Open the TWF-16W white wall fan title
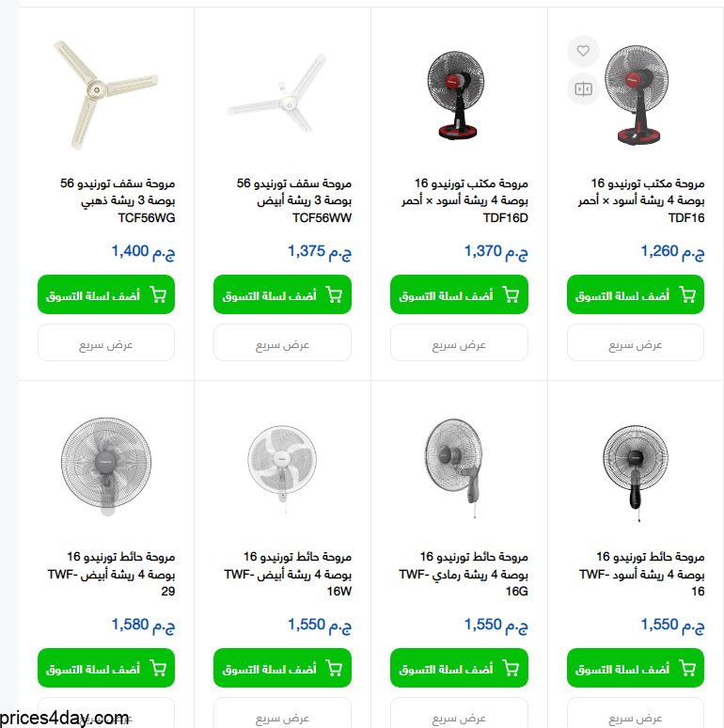This screenshot has width=724, height=728. [x=288, y=574]
